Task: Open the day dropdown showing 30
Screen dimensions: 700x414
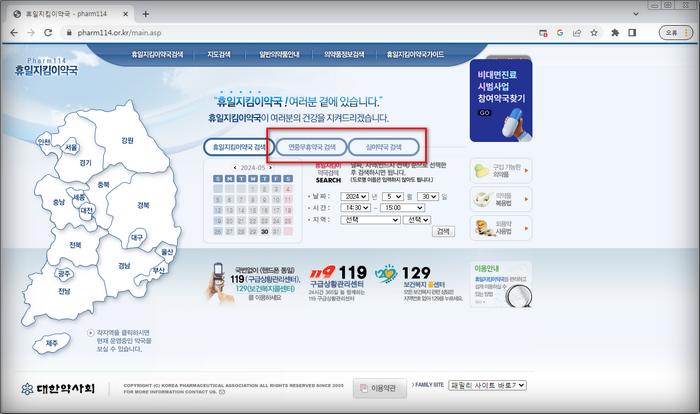Action: 428,197
